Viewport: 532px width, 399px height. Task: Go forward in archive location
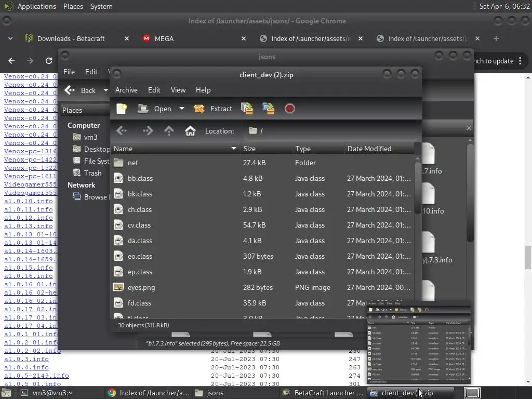(x=148, y=130)
